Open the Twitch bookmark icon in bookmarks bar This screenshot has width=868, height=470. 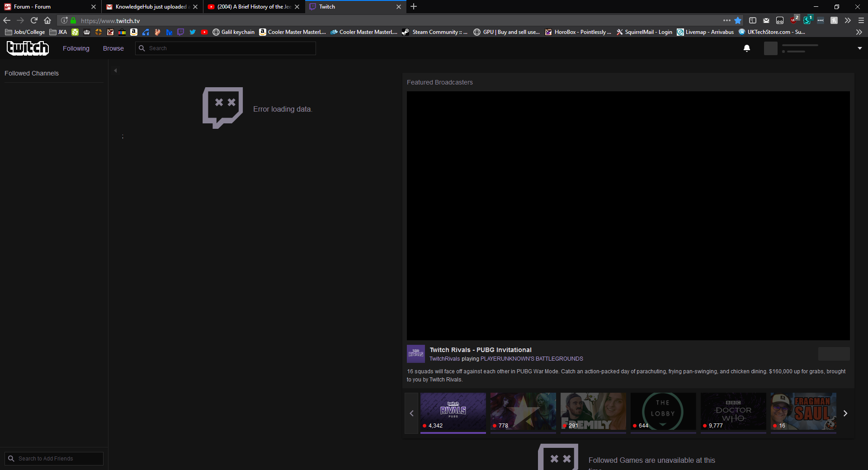click(181, 32)
